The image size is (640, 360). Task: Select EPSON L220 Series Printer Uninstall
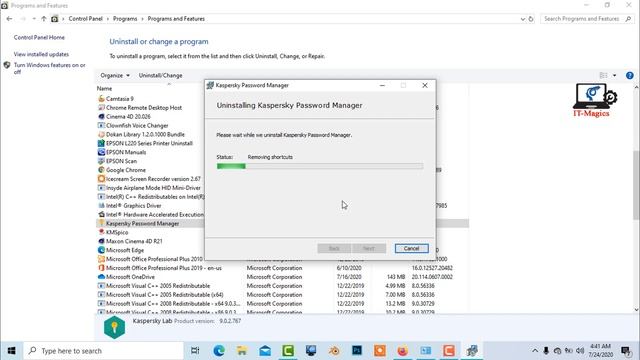tap(149, 143)
